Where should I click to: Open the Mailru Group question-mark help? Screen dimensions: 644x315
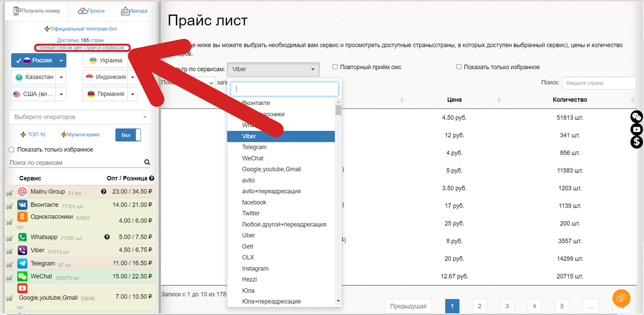point(104,192)
